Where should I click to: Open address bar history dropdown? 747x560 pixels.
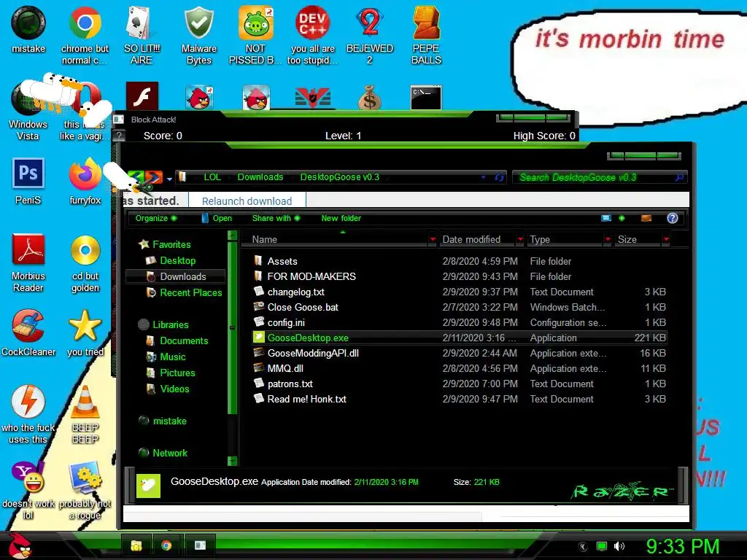click(x=483, y=177)
